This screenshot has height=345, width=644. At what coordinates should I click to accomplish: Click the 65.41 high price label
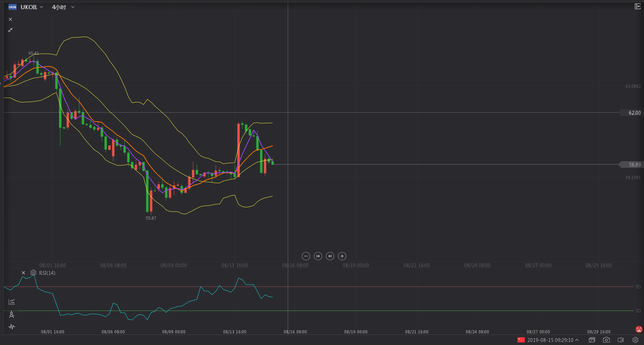coord(34,53)
